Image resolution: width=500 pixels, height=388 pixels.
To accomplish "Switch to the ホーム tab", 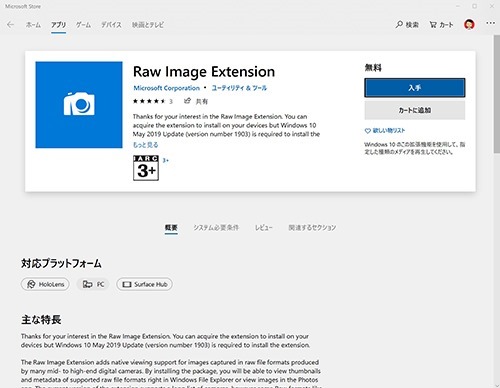I will coord(33,25).
